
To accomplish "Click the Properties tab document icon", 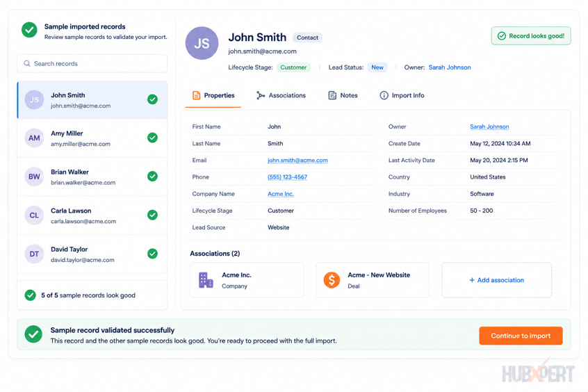I will point(196,95).
